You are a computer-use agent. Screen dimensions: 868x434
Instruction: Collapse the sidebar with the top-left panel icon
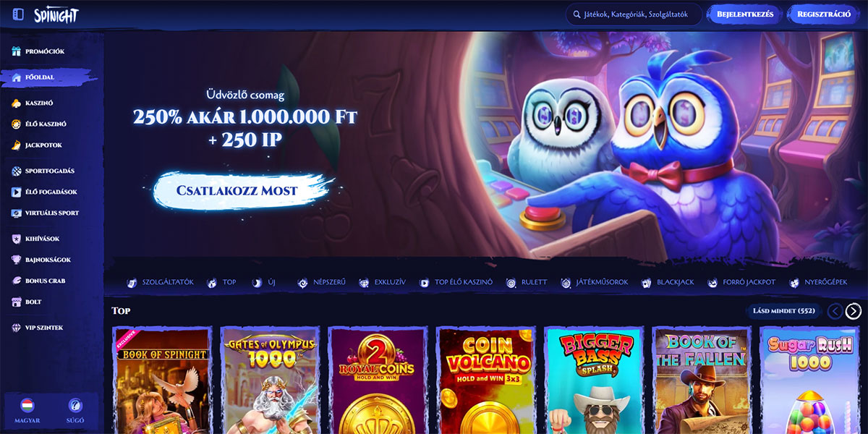tap(18, 14)
